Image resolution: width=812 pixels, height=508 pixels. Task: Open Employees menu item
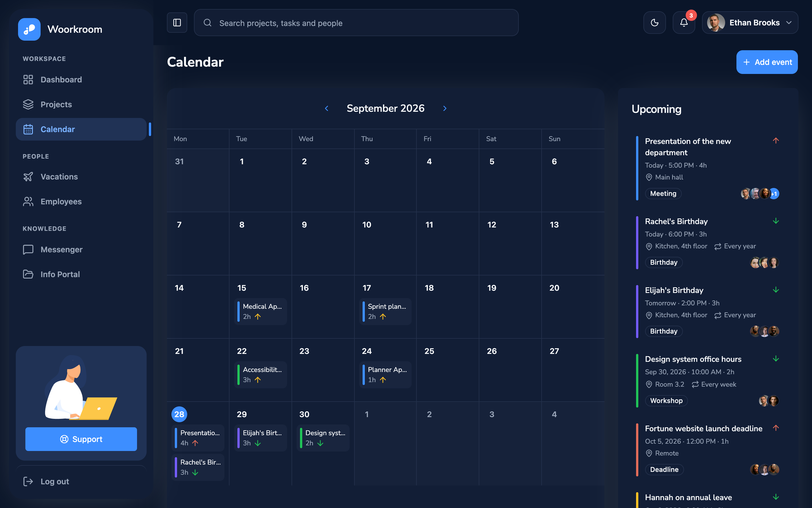click(81, 202)
